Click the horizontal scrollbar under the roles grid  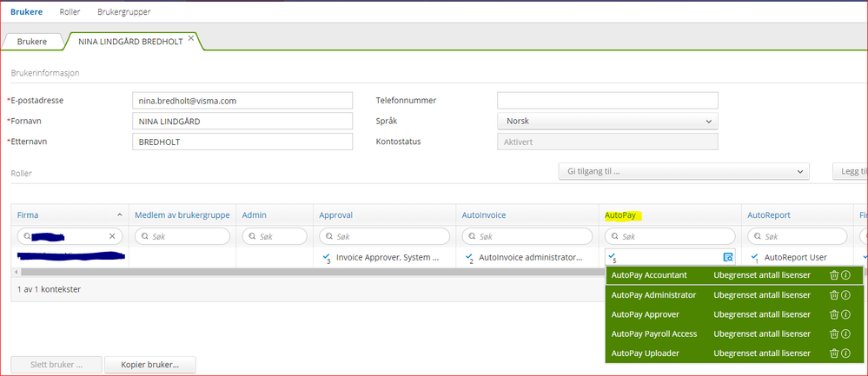click(x=310, y=272)
